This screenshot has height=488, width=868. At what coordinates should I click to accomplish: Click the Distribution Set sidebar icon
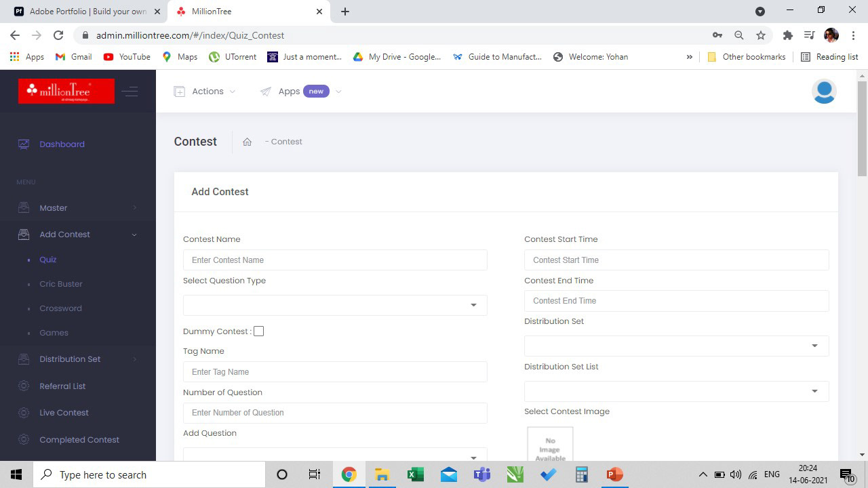(x=24, y=359)
